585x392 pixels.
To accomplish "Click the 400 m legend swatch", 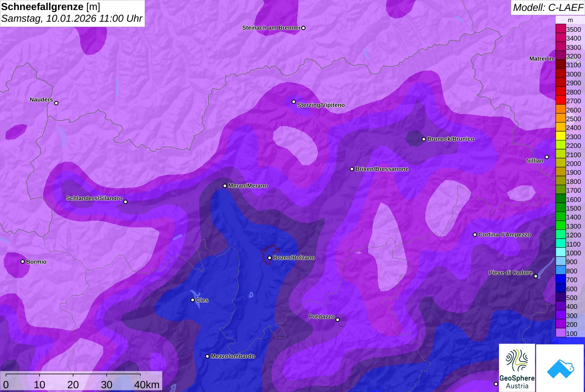I will pyautogui.click(x=560, y=306).
